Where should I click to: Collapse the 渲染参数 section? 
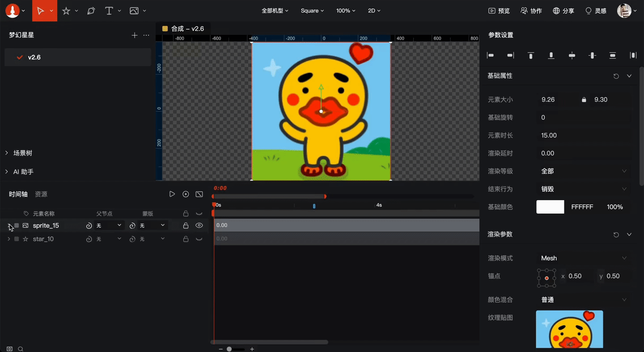pyautogui.click(x=629, y=235)
